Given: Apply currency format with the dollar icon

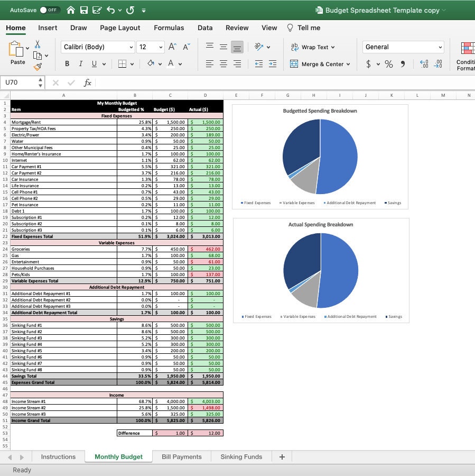Looking at the screenshot, I should [369, 63].
